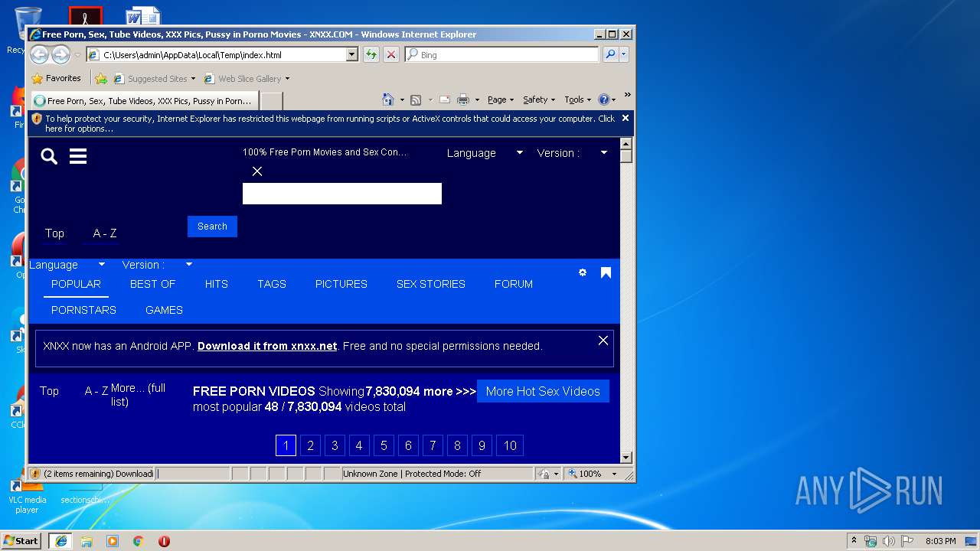Expand the Print options dropdown arrow
Screen dimensions: 980x551
pyautogui.click(x=477, y=100)
